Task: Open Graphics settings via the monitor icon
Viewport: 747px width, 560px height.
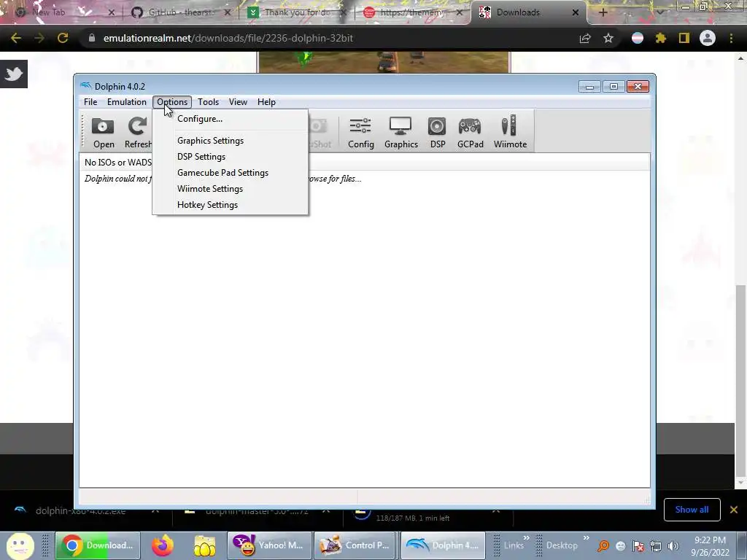Action: [400, 133]
